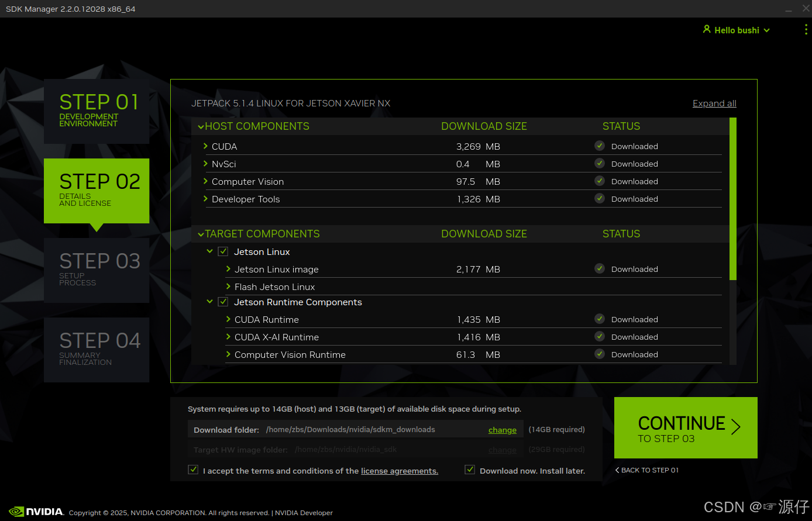Click the NVIDIA logo at the bottom
Image resolution: width=812 pixels, height=521 pixels.
(36, 512)
